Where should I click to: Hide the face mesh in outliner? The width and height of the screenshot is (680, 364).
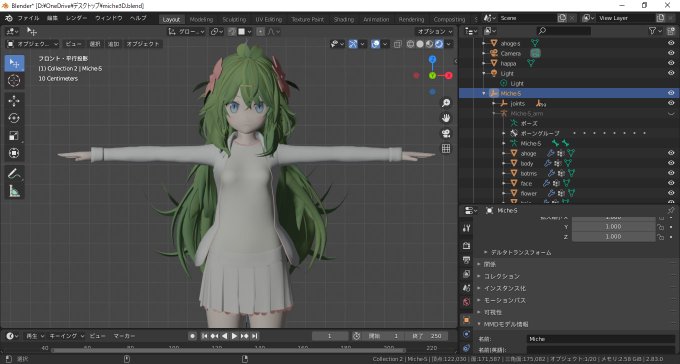(671, 183)
